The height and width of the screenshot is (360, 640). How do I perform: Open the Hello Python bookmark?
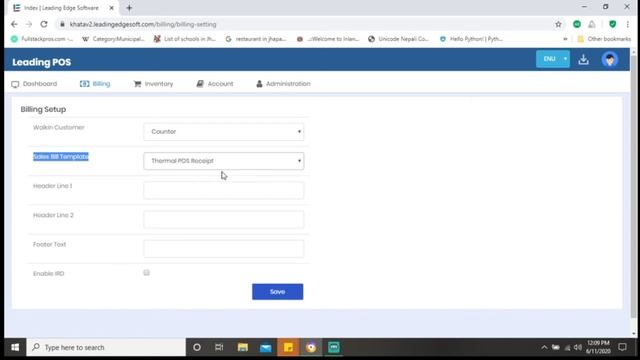tap(471, 39)
